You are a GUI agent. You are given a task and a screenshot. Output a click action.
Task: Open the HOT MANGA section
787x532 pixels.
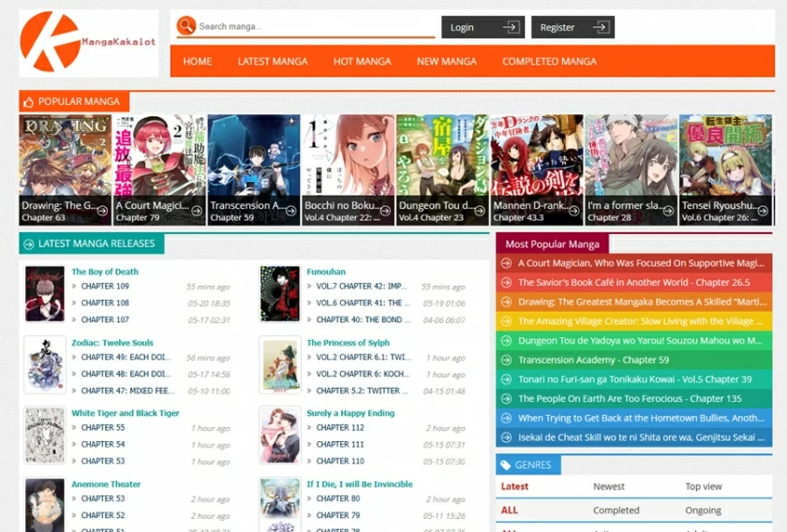pyautogui.click(x=362, y=61)
